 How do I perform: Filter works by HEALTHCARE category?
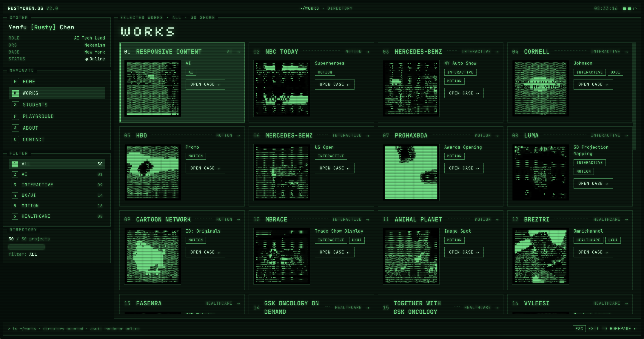(x=57, y=216)
